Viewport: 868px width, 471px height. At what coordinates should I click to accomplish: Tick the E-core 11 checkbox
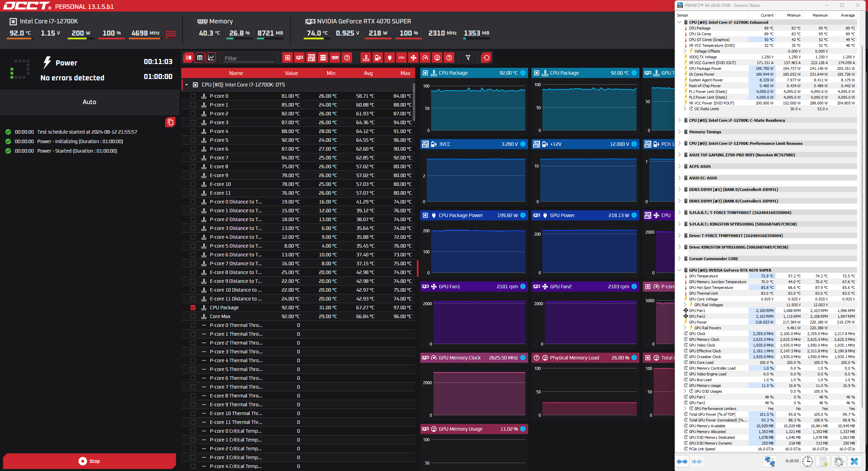pos(193,193)
